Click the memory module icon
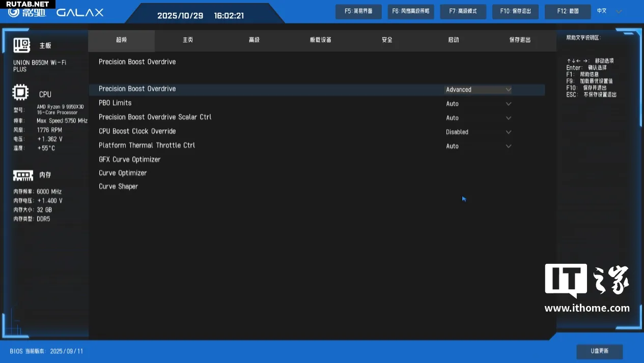The image size is (644, 363). coord(23,175)
